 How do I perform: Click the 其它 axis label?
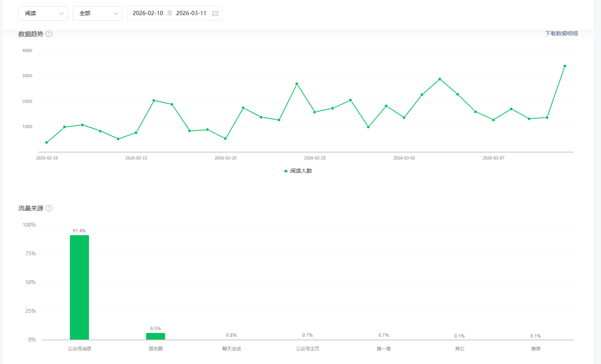pyautogui.click(x=460, y=349)
